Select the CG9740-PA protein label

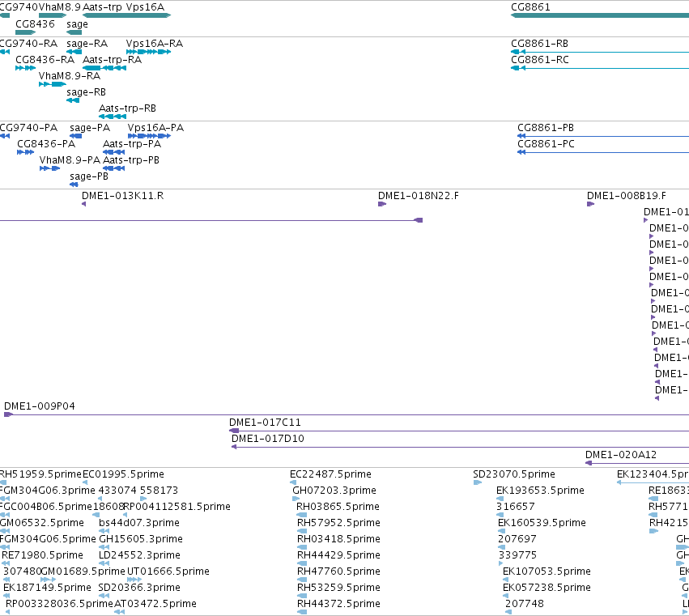pos(28,128)
